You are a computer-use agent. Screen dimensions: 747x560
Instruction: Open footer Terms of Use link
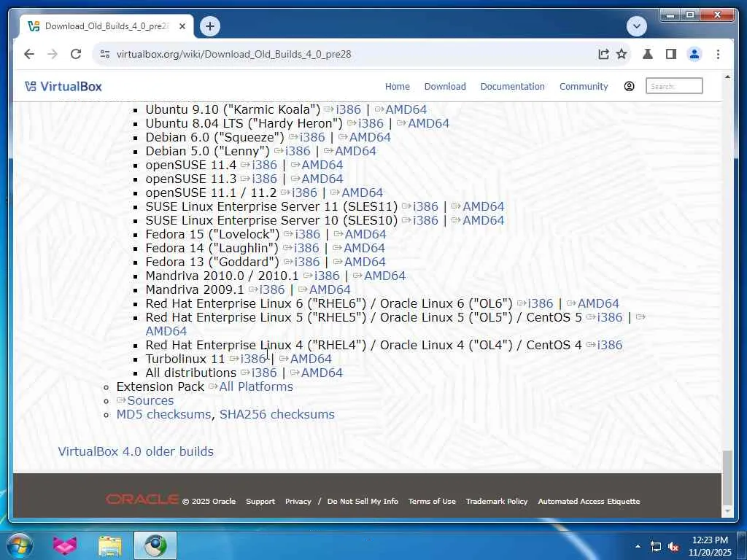432,501
